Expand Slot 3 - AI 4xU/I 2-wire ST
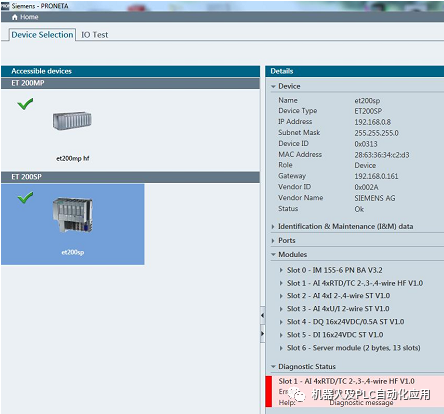Screen dimensions: 444x414 (x=281, y=309)
